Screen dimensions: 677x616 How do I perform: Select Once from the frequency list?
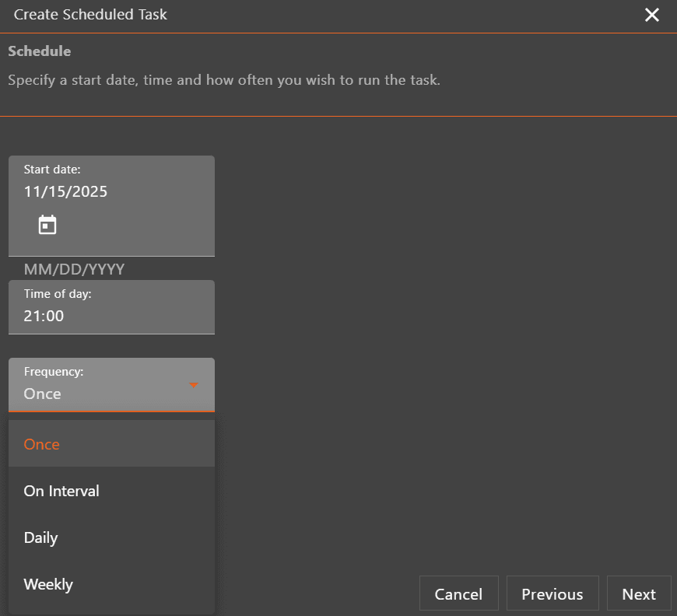tap(42, 444)
